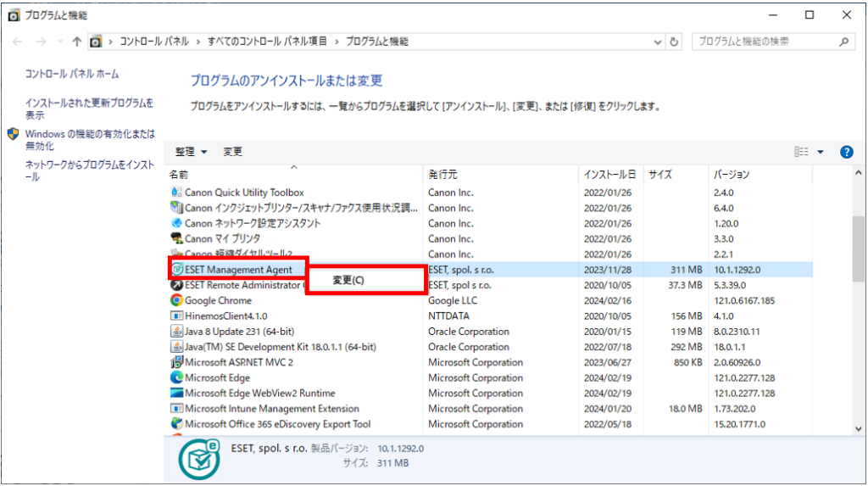Click the Canon マイ プリンタ program icon
The width and height of the screenshot is (868, 486).
coord(176,238)
